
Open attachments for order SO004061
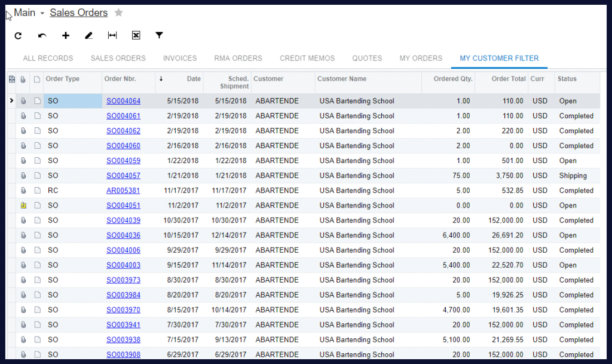point(23,116)
